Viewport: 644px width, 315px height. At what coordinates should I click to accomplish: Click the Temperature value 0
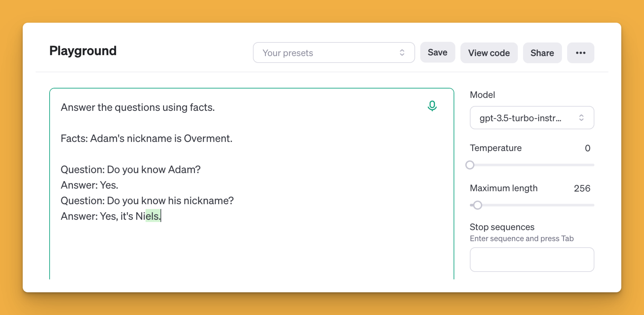tap(587, 148)
